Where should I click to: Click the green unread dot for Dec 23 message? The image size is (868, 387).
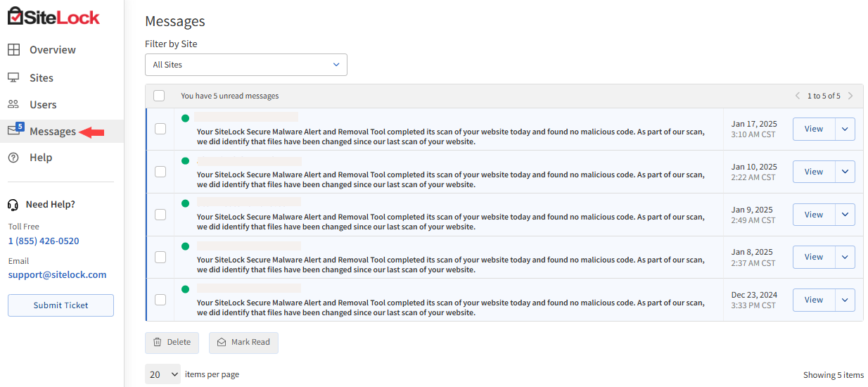pos(186,288)
